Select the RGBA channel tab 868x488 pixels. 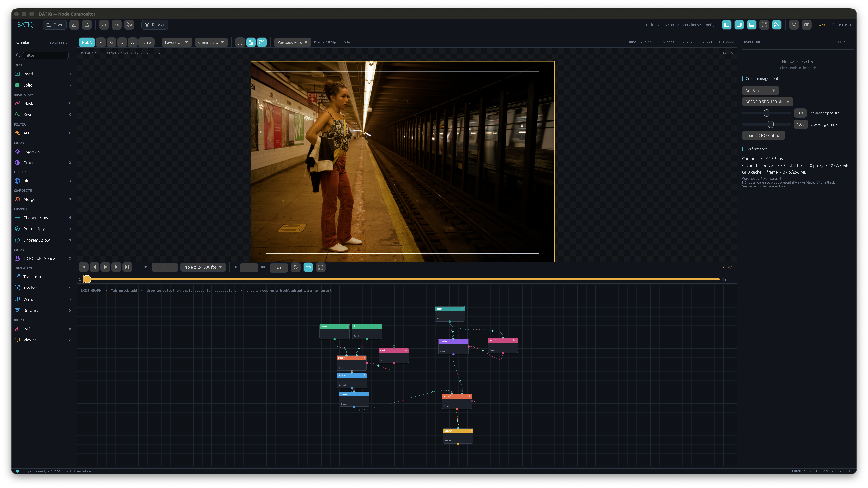[x=87, y=42]
